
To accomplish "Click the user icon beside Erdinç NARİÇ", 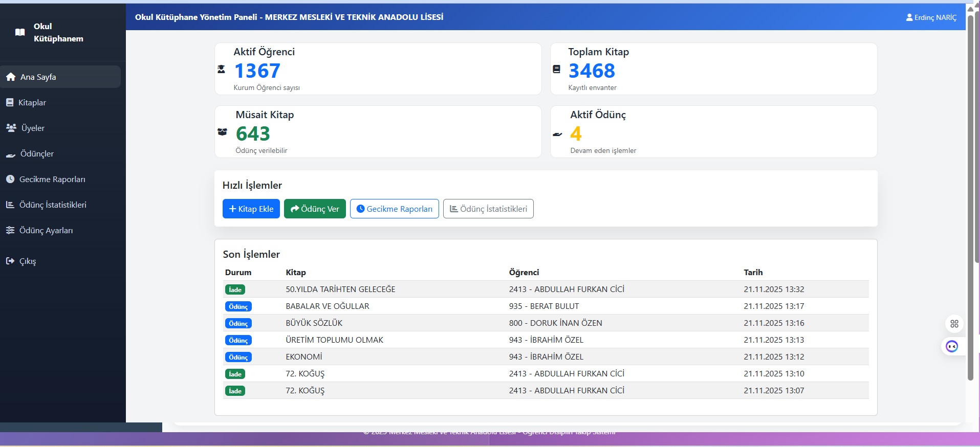I will [x=909, y=17].
